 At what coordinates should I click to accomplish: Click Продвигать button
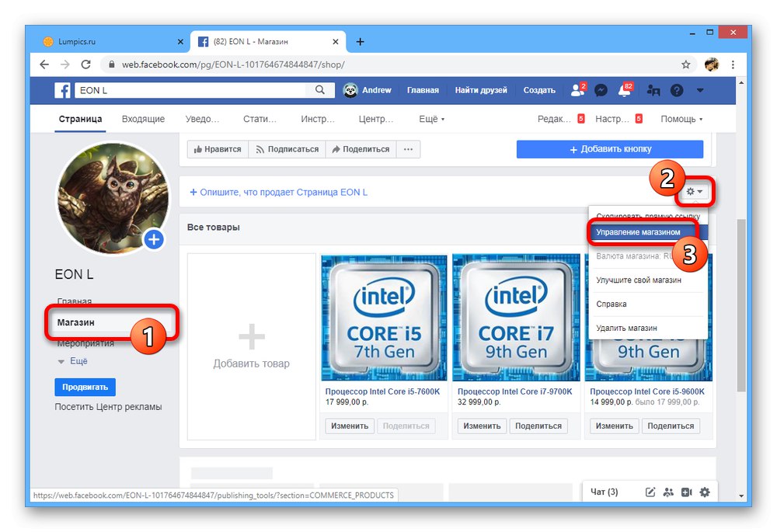point(85,387)
